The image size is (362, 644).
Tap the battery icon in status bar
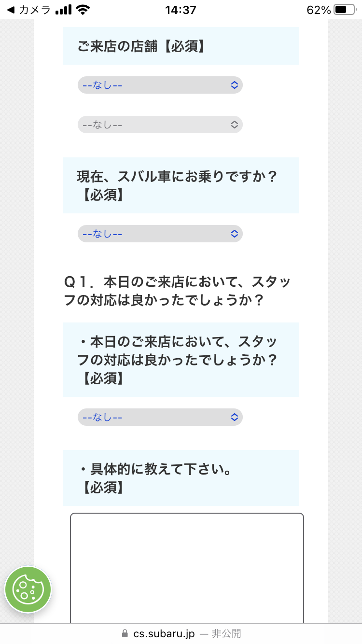point(344,10)
